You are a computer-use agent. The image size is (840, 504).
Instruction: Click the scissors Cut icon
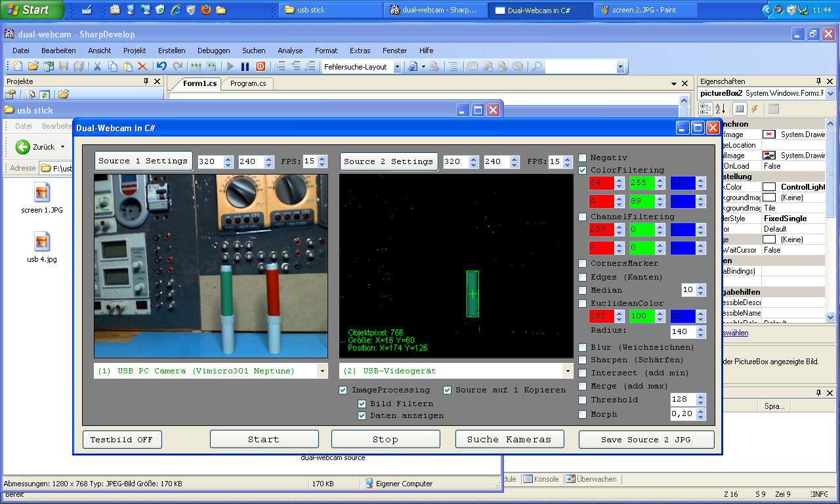(x=97, y=66)
